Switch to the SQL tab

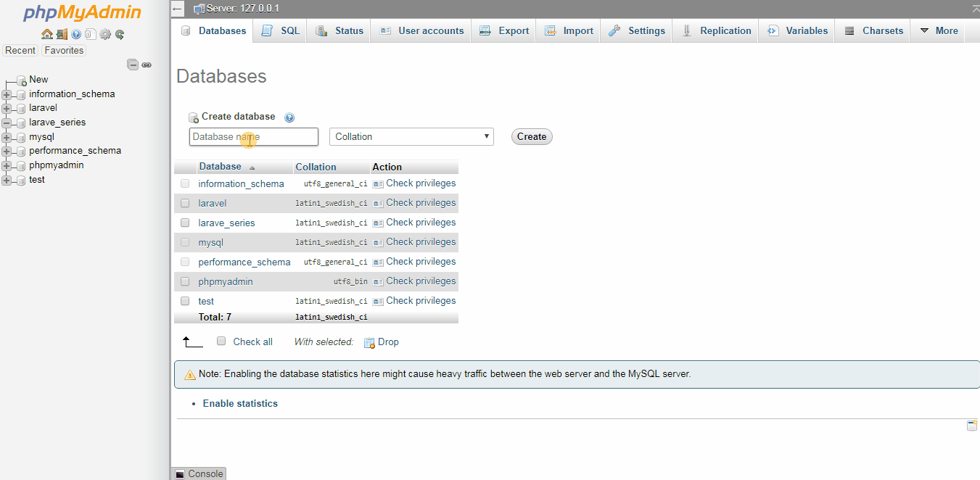tap(281, 30)
